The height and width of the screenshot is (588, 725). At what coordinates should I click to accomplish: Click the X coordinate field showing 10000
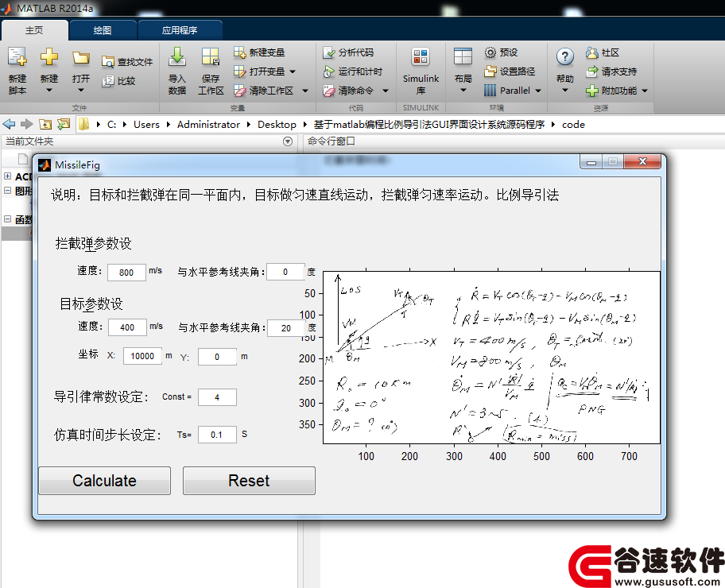[x=142, y=356]
